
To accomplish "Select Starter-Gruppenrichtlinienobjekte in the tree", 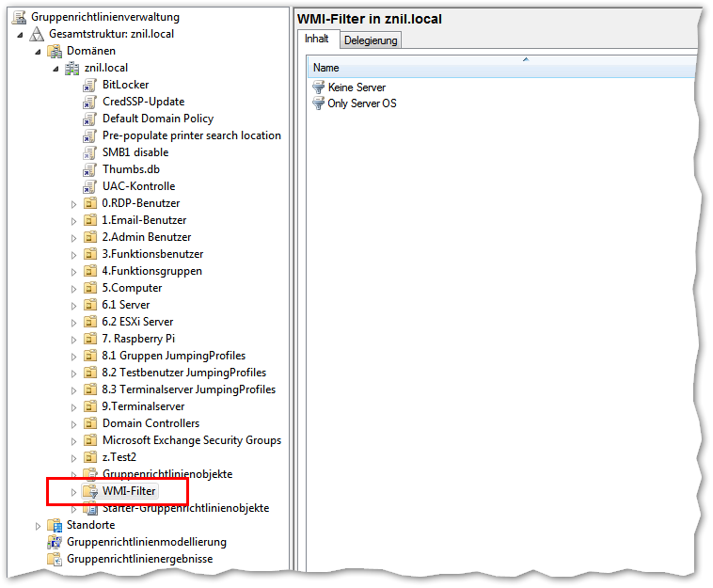I will pyautogui.click(x=185, y=508).
